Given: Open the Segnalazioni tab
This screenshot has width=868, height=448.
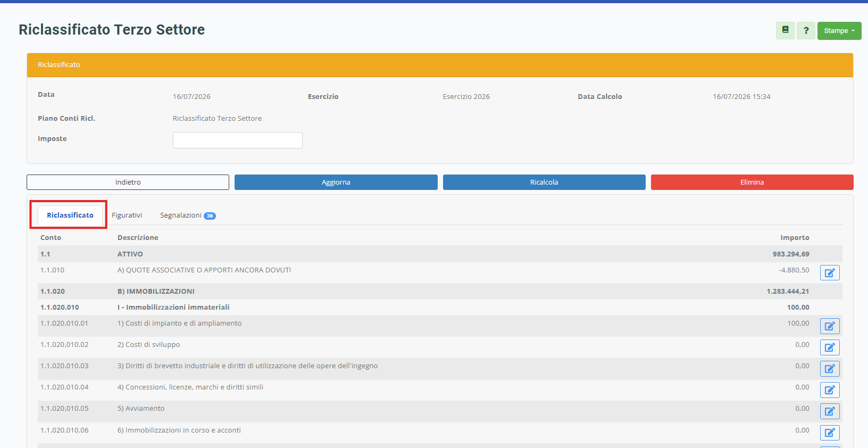Looking at the screenshot, I should (x=188, y=215).
